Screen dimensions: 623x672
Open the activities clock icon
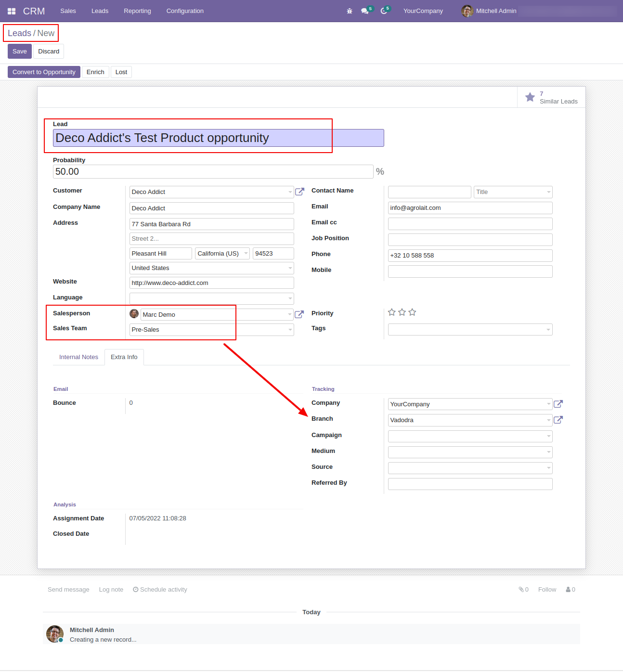click(x=383, y=11)
